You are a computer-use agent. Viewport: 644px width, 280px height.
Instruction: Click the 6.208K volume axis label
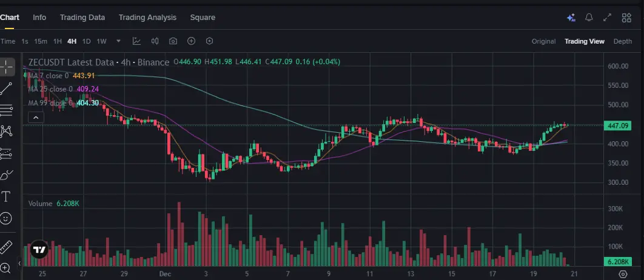(x=617, y=262)
